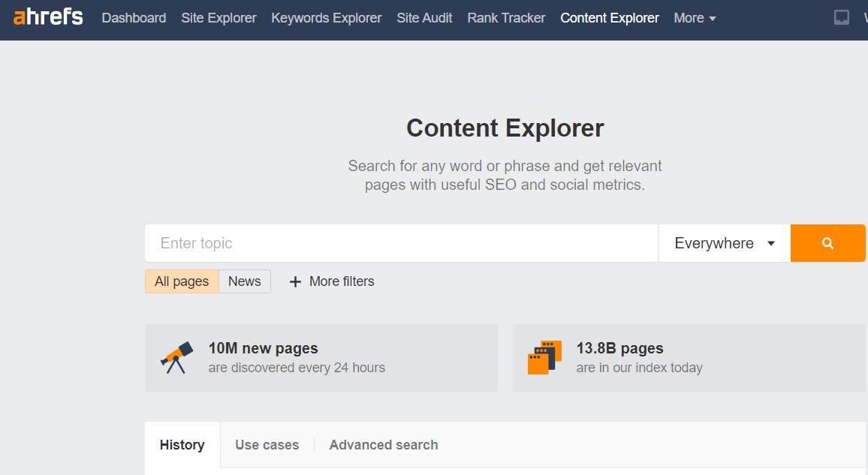Select Content Explorer in the nav bar

(x=610, y=18)
